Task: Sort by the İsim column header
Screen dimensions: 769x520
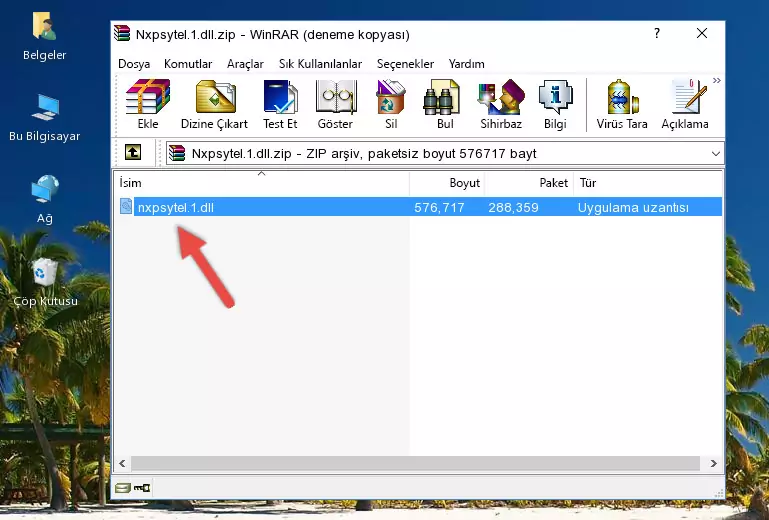Action: pyautogui.click(x=262, y=183)
